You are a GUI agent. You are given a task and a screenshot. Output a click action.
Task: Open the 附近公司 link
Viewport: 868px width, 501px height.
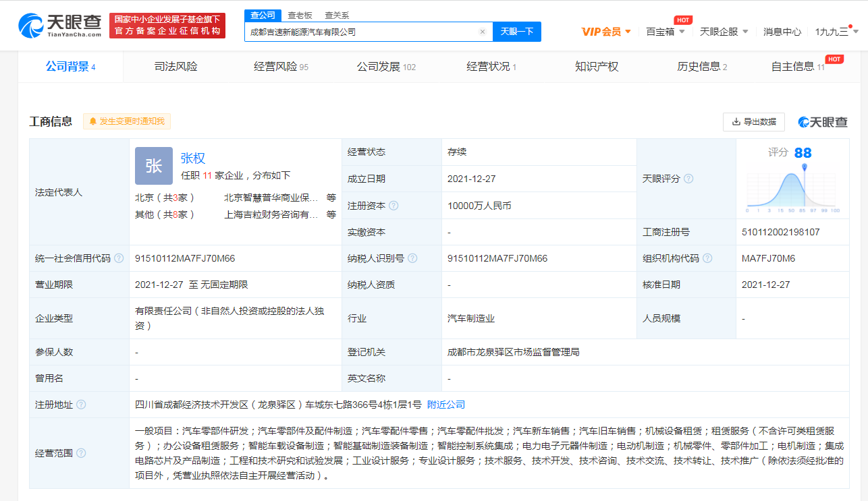pos(446,405)
